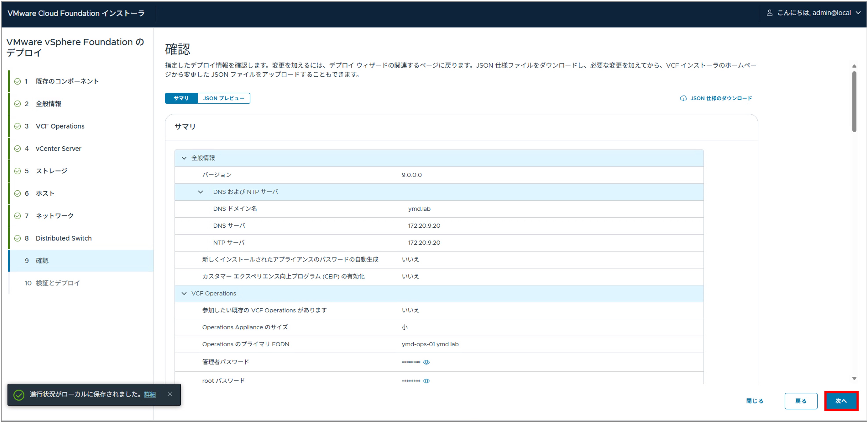
Task: Click the checkmark icon for ホスト step
Action: tap(18, 193)
